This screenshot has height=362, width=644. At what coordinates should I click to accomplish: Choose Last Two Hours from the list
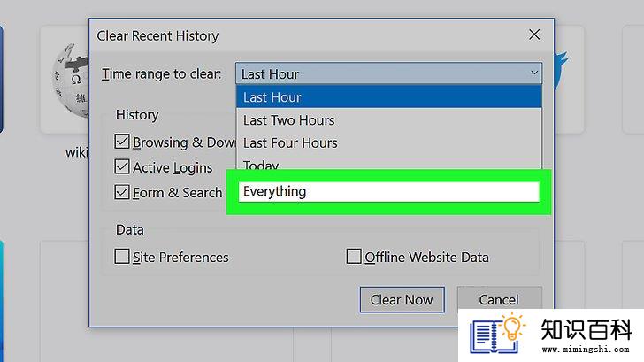point(388,120)
